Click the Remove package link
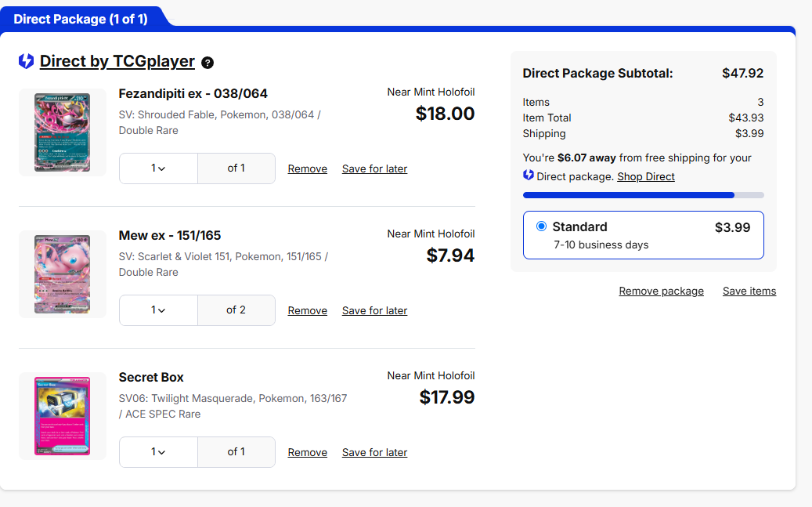The image size is (812, 507). click(661, 292)
